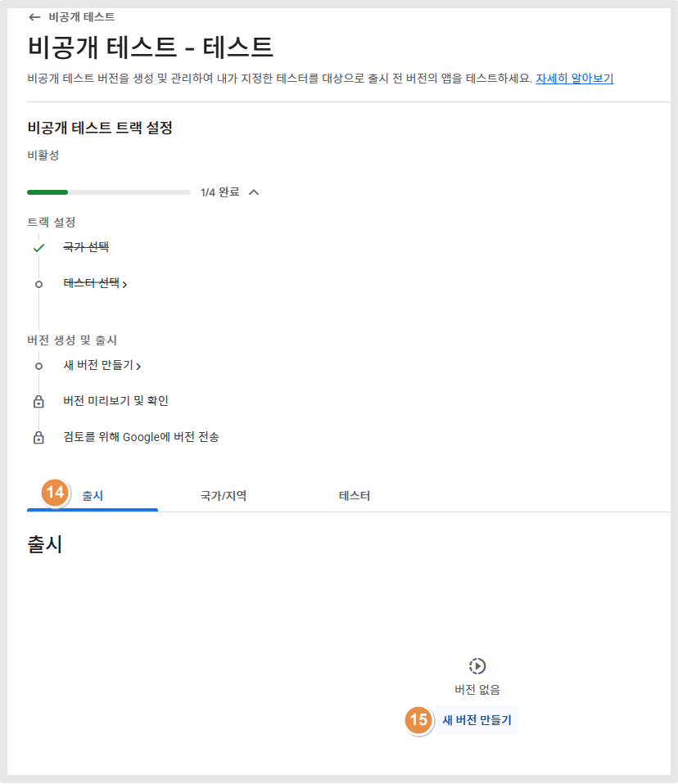Click orange badge number 14

pos(55,493)
